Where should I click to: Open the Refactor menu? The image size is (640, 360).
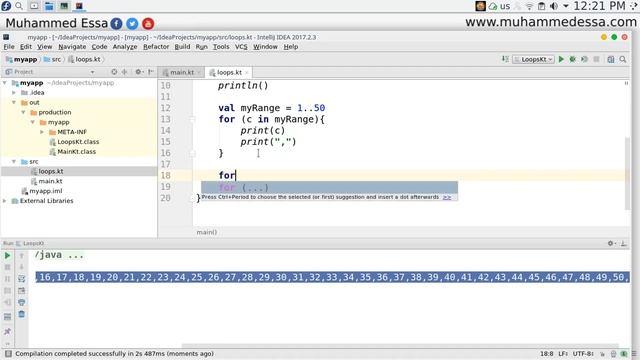pos(156,47)
